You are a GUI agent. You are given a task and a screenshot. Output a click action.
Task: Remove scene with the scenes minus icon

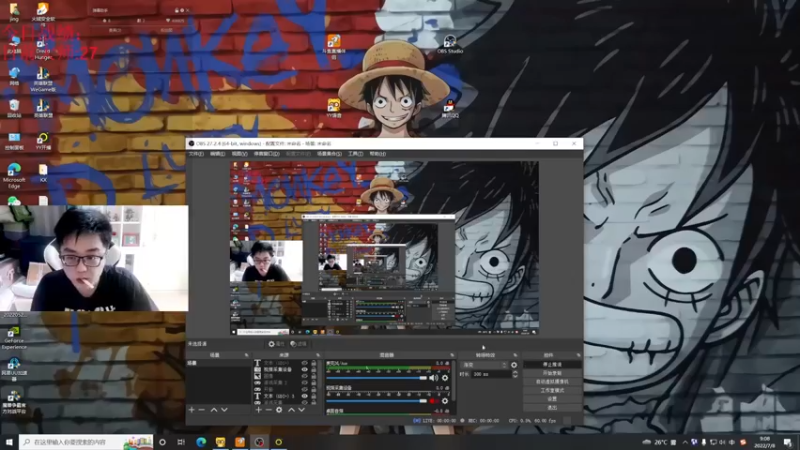point(202,410)
